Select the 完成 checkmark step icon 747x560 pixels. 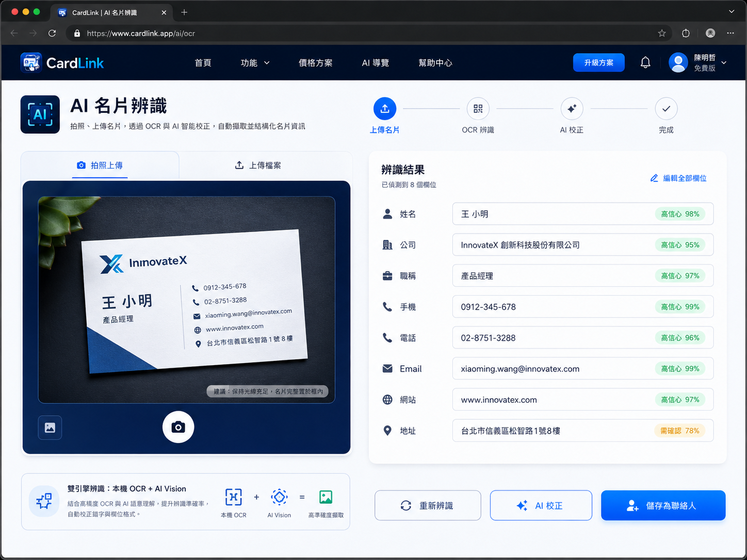[x=666, y=109]
